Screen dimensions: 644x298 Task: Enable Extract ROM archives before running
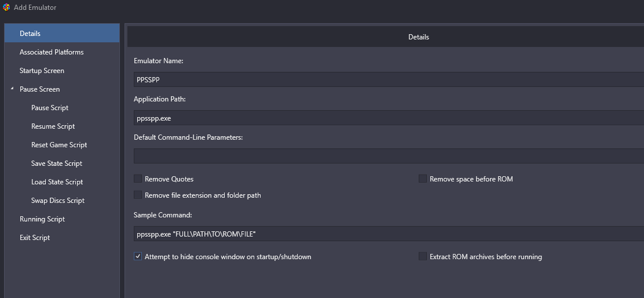pyautogui.click(x=423, y=256)
